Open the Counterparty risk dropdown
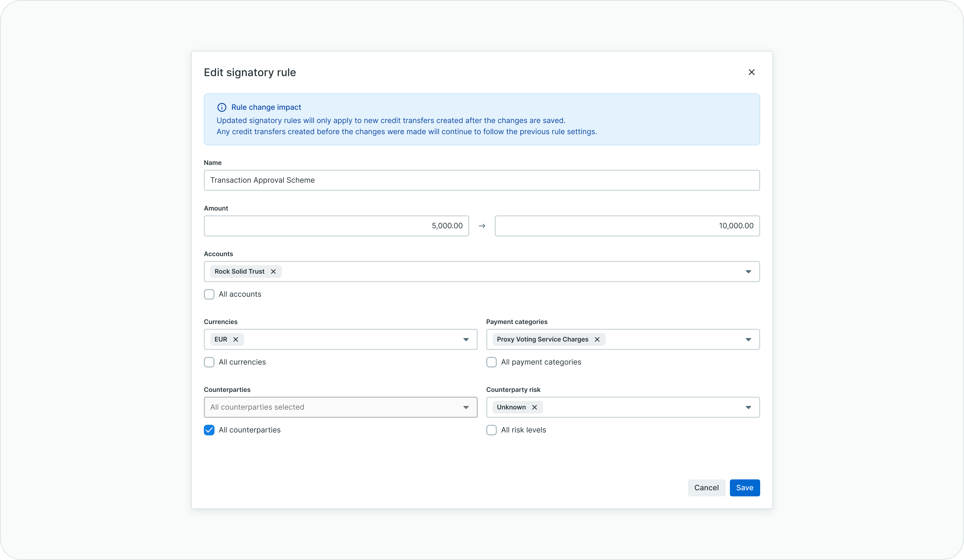The width and height of the screenshot is (964, 560). 748,408
